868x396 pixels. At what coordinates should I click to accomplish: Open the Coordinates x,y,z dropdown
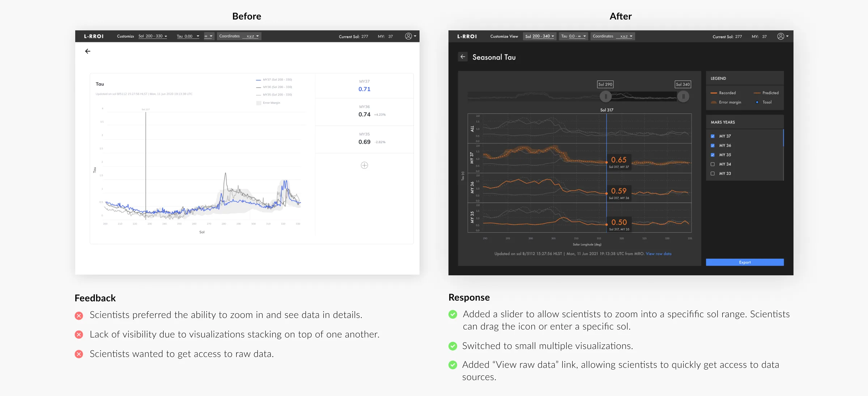pos(613,36)
